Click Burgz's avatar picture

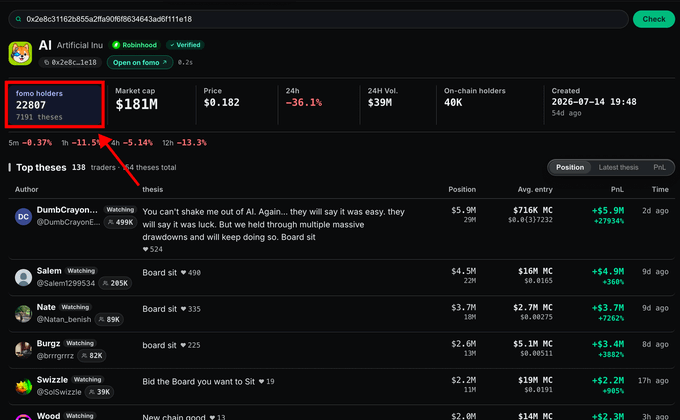(23, 350)
